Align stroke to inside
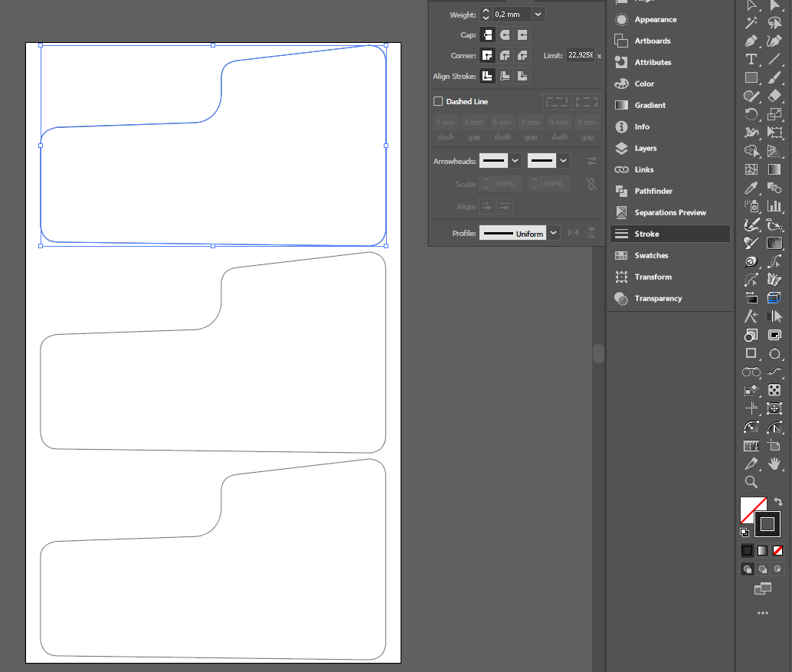This screenshot has height=672, width=792. tap(505, 76)
